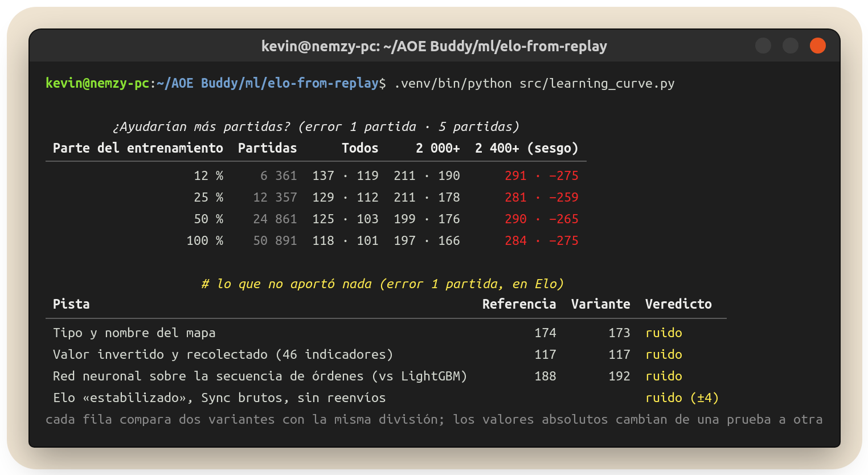The width and height of the screenshot is (868, 475).
Task: Click the value '211 · 178'
Action: [427, 197]
